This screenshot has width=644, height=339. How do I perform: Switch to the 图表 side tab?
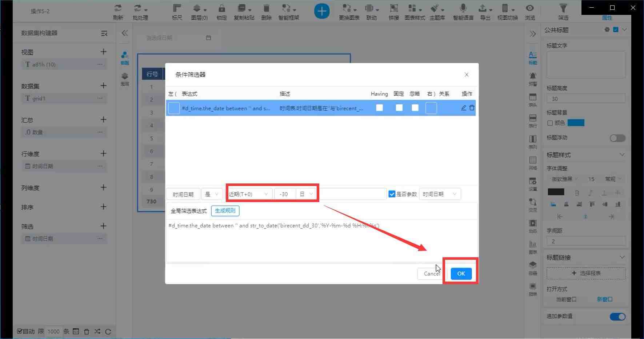pyautogui.click(x=533, y=247)
